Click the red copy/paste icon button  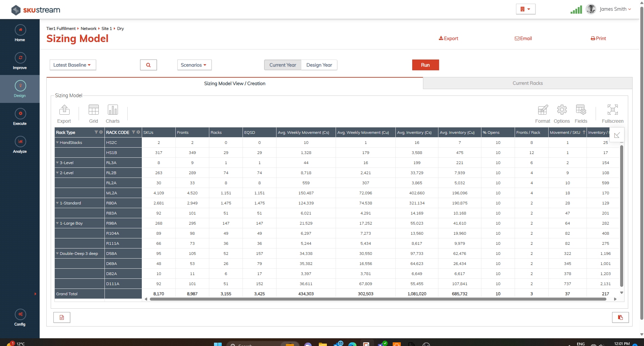620,317
